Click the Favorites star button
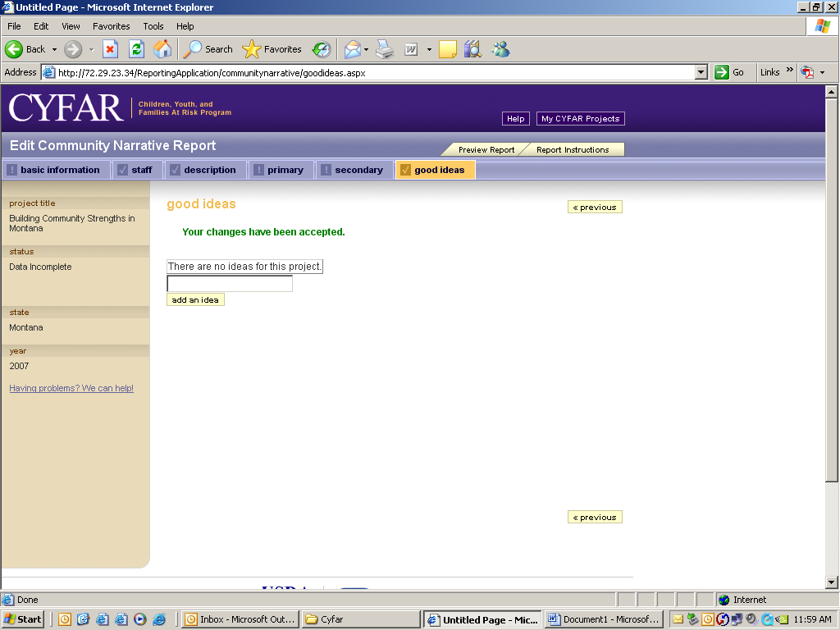The width and height of the screenshot is (840, 630). coord(272,49)
